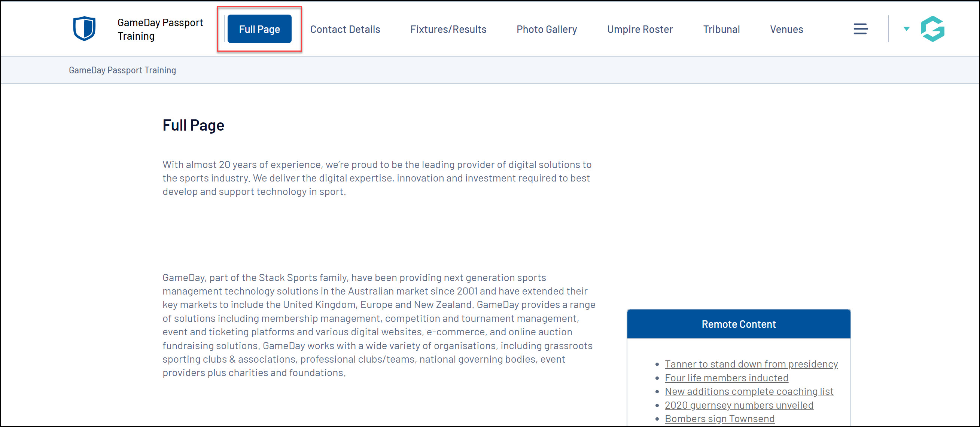The image size is (980, 427).
Task: Click the Remote Content panel header
Action: (739, 324)
